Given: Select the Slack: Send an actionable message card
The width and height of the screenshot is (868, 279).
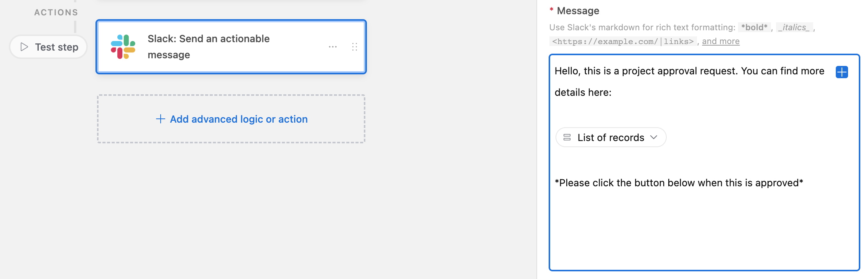Looking at the screenshot, I should [231, 47].
